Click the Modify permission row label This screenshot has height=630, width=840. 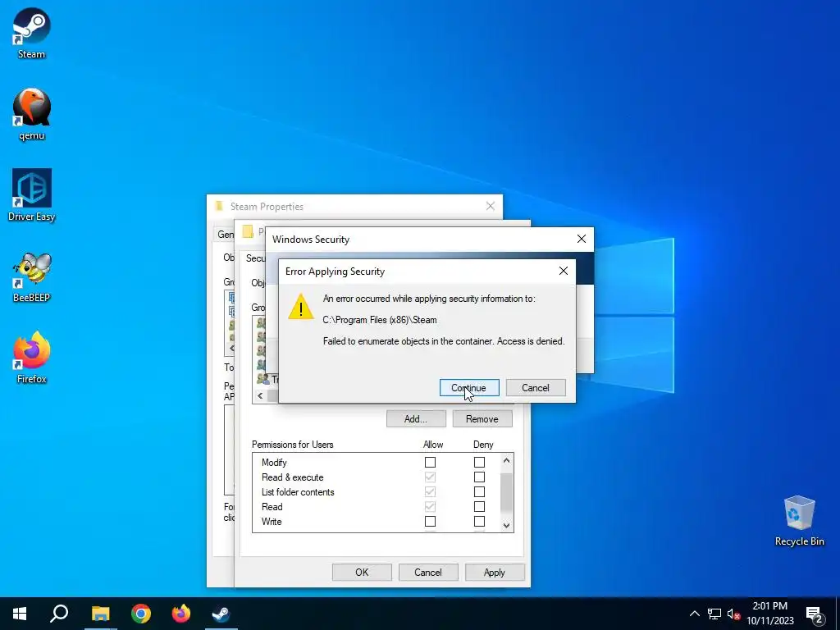[274, 463]
